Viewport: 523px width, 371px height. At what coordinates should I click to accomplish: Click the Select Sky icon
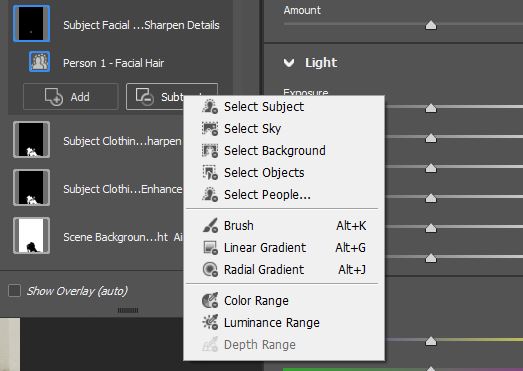click(210, 129)
